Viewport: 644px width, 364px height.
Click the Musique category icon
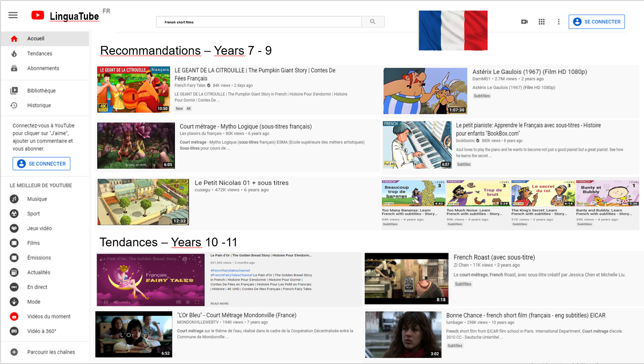14,199
